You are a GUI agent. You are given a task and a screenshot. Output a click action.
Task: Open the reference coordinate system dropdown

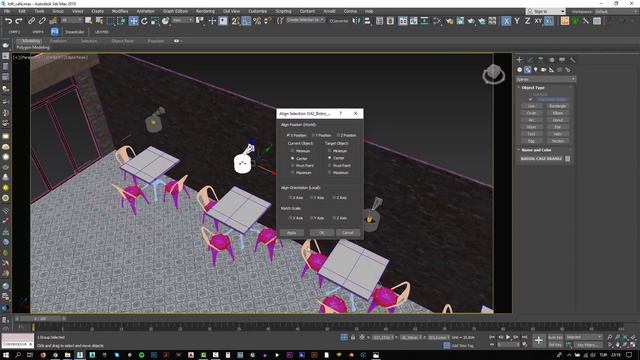pos(182,20)
